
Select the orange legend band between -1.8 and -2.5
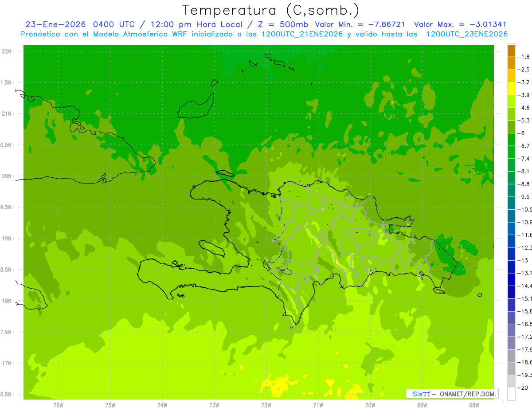511,63
